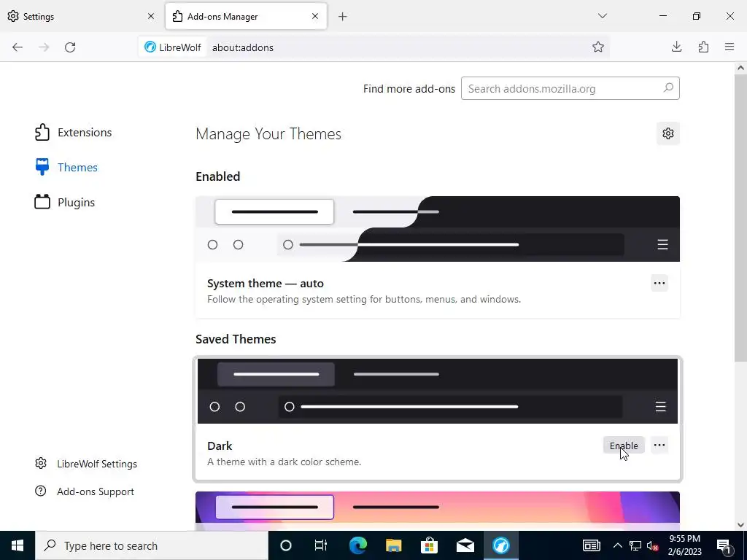Open the Windows Start menu
The height and width of the screenshot is (560, 747).
[x=18, y=545]
